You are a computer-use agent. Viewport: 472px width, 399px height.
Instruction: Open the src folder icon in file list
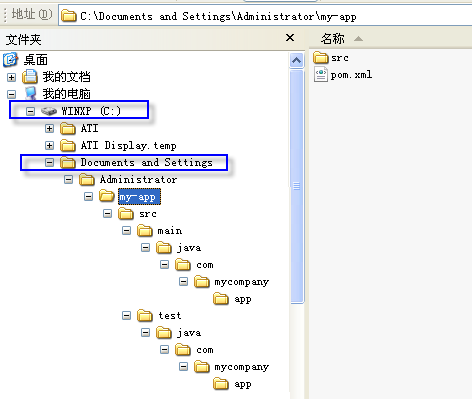[321, 58]
